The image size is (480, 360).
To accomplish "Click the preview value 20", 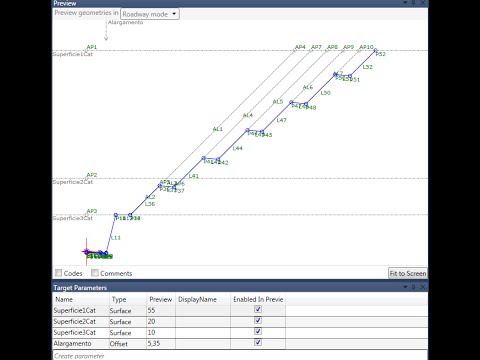I will [161, 322].
